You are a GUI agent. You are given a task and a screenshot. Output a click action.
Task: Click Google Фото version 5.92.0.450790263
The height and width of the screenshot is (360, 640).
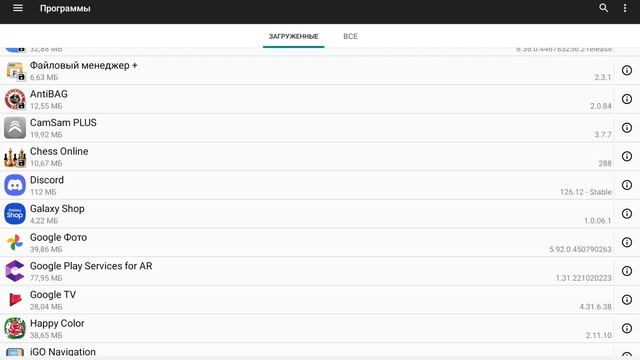pos(580,249)
